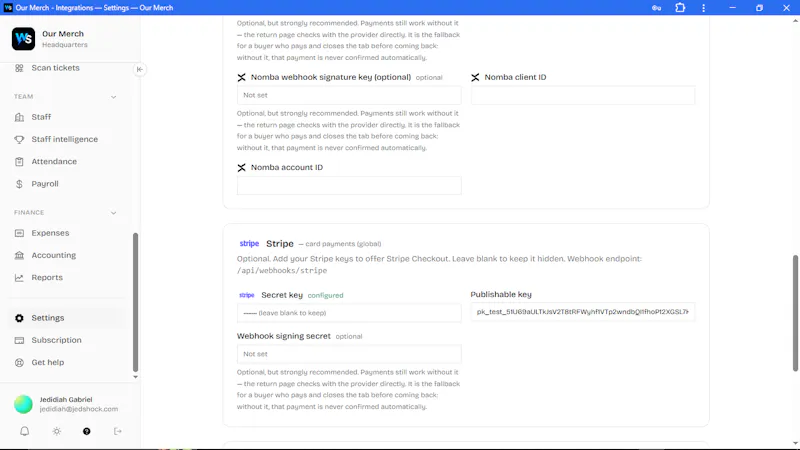
Task: Click the Expenses icon
Action: [x=19, y=233]
